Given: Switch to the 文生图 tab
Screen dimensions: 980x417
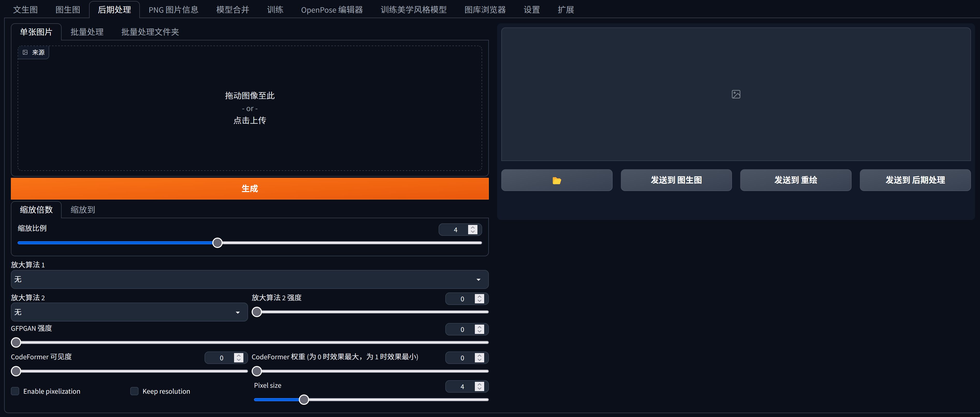Looking at the screenshot, I should pos(25,10).
